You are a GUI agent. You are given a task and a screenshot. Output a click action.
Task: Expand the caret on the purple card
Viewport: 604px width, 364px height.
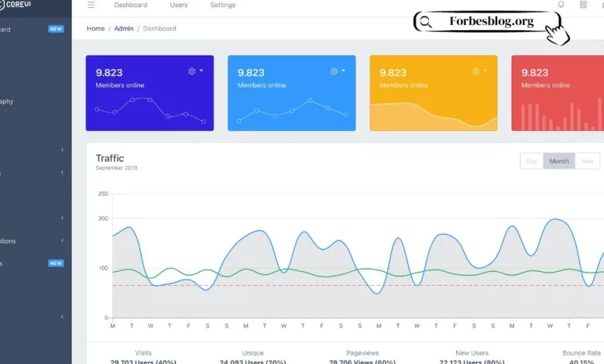(x=201, y=71)
